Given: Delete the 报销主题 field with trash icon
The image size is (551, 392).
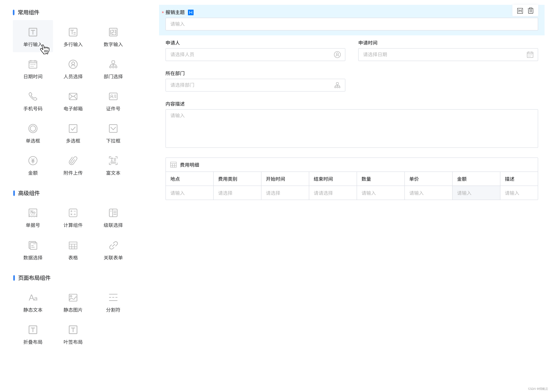Looking at the screenshot, I should [531, 11].
